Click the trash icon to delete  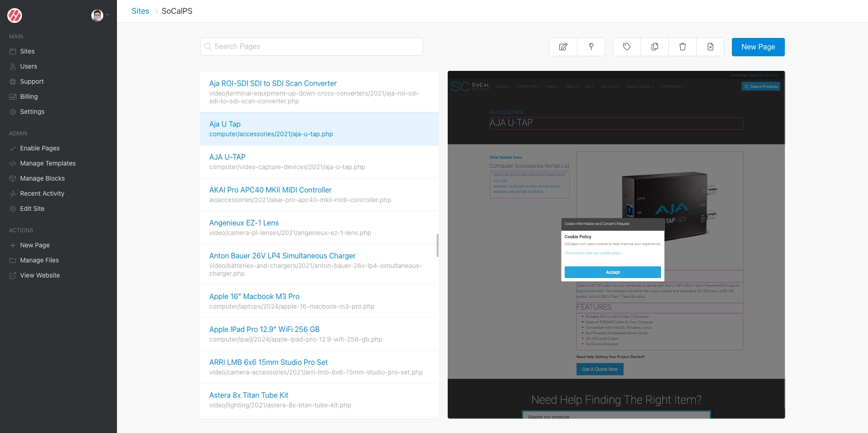(x=682, y=47)
